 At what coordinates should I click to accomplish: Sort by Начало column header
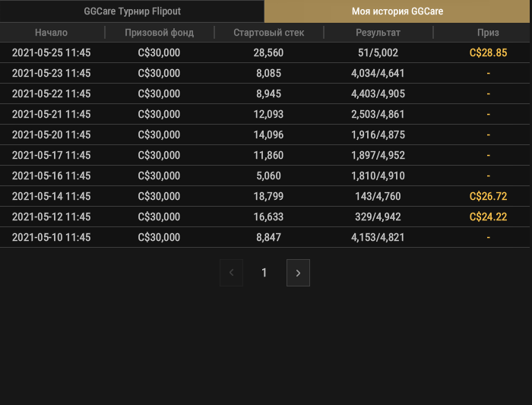(51, 33)
